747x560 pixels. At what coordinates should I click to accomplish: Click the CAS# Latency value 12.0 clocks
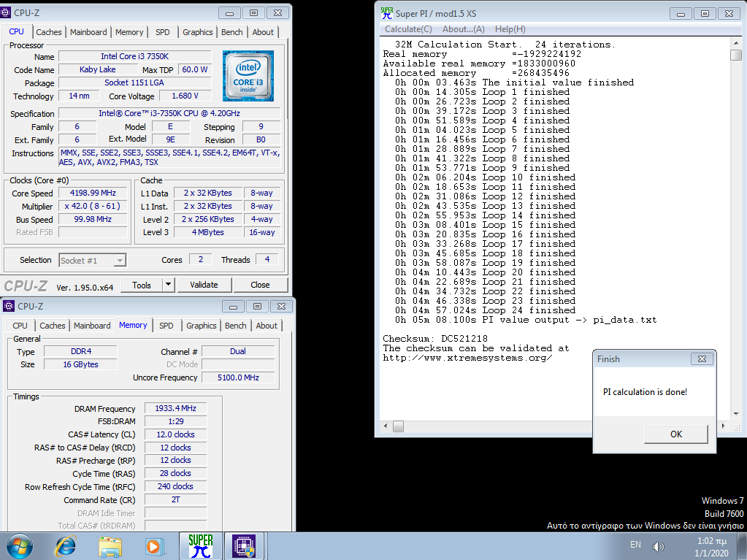[x=175, y=434]
